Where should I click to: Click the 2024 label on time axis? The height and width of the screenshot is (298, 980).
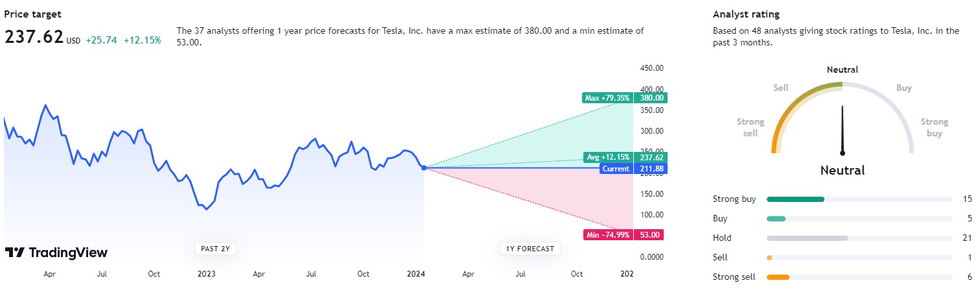click(x=415, y=274)
